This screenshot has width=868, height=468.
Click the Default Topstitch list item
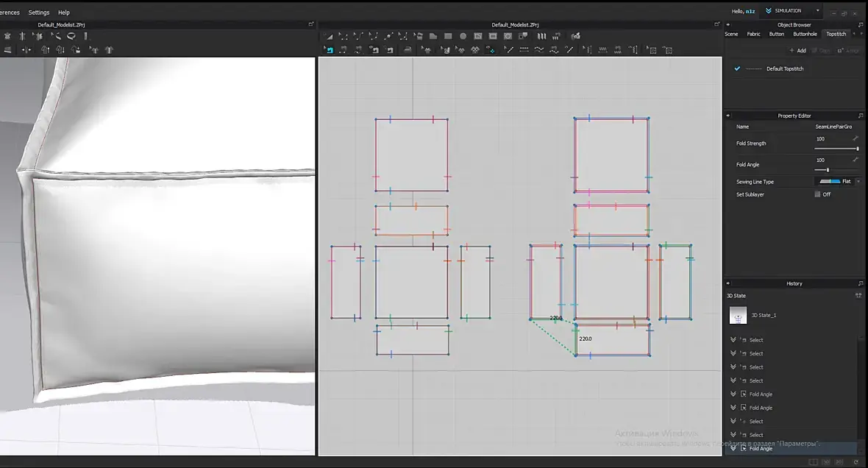[784, 68]
